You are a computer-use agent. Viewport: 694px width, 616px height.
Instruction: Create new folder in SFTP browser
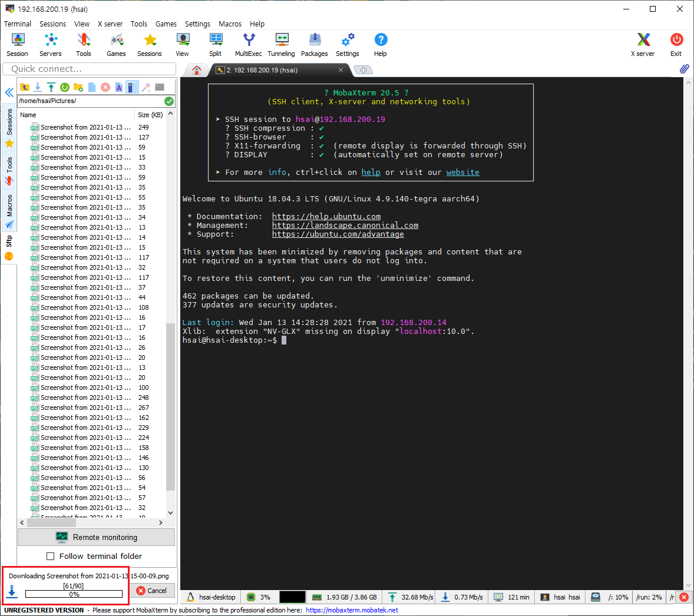[78, 87]
